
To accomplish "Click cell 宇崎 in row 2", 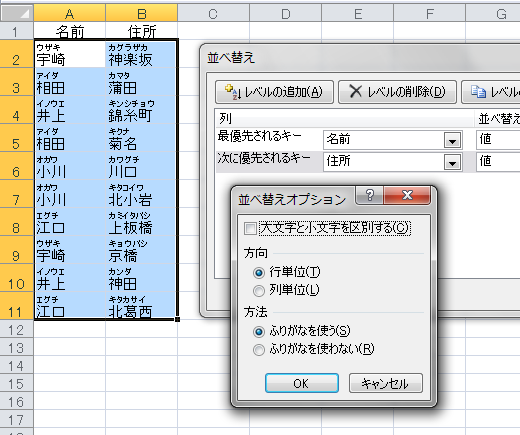I will 70,54.
